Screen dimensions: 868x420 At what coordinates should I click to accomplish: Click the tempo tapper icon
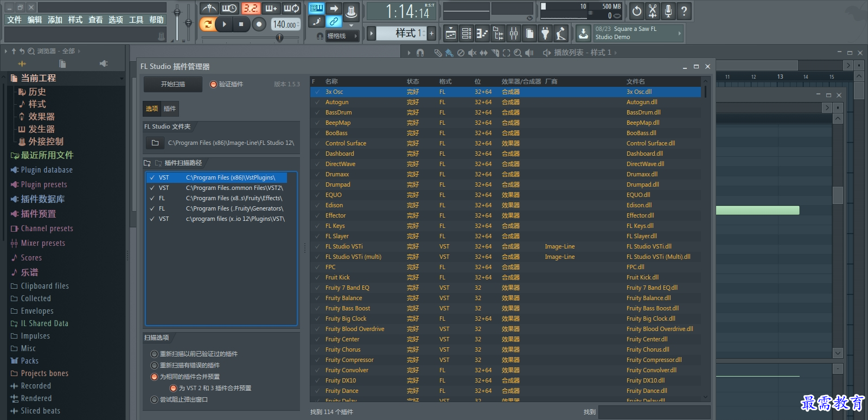click(561, 34)
